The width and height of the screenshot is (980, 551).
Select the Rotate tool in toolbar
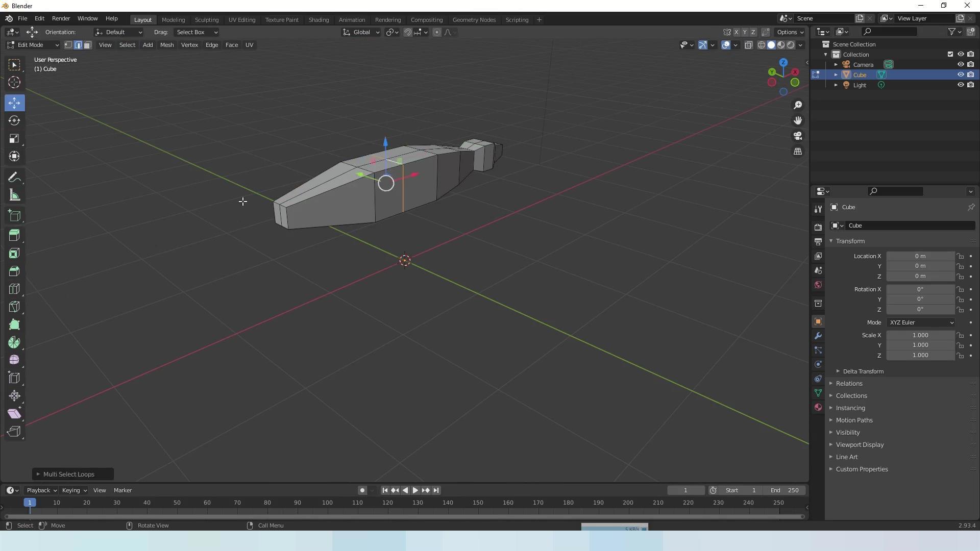14,121
